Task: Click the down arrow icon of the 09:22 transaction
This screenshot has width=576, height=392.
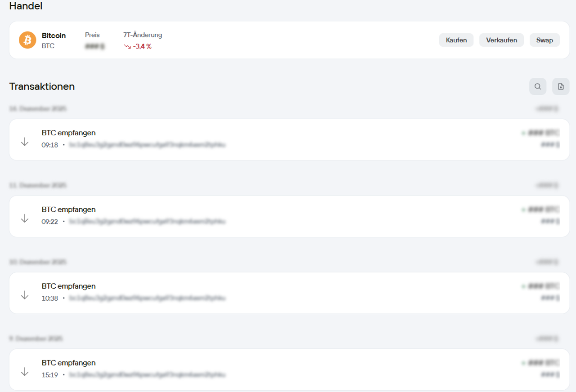Action: [25, 218]
